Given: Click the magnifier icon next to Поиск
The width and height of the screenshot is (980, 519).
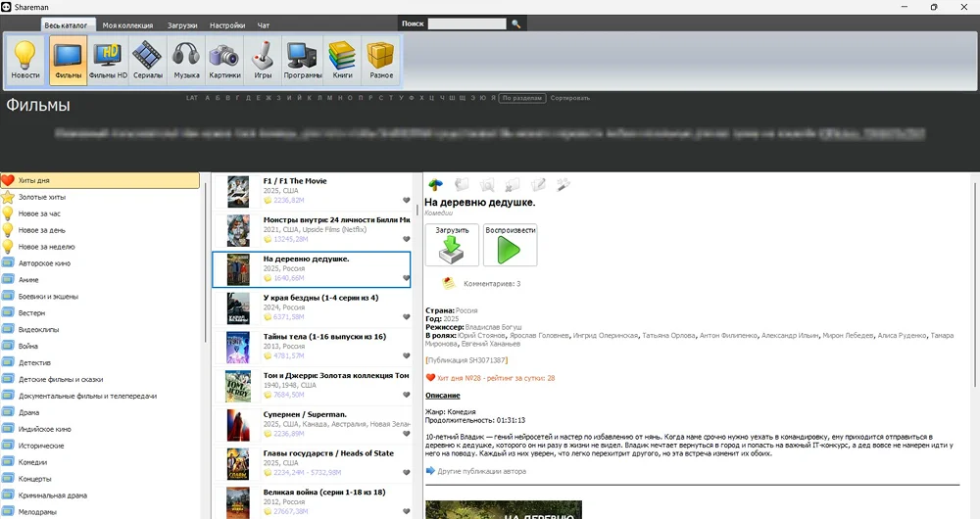Looking at the screenshot, I should [x=516, y=24].
